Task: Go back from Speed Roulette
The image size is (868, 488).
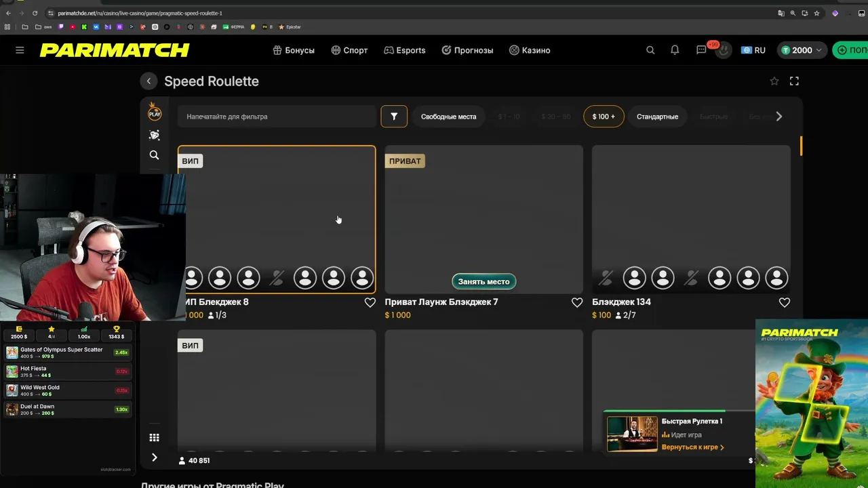Action: click(x=149, y=81)
